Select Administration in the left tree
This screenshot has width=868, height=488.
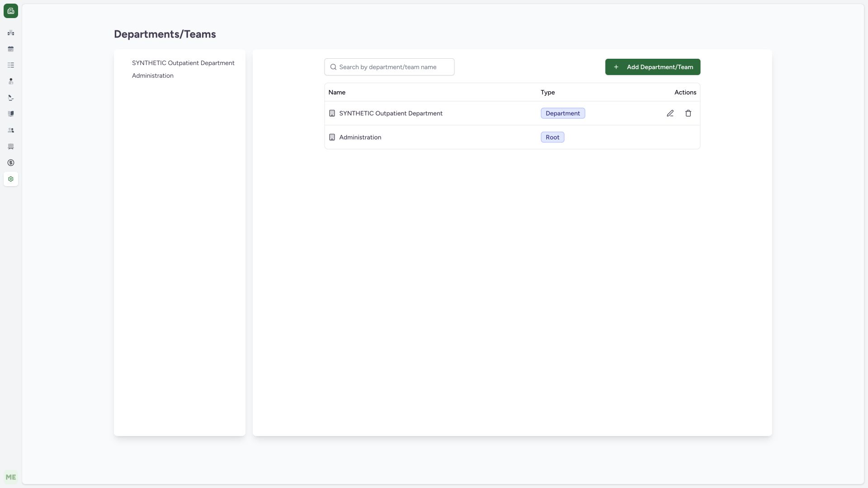(x=153, y=75)
